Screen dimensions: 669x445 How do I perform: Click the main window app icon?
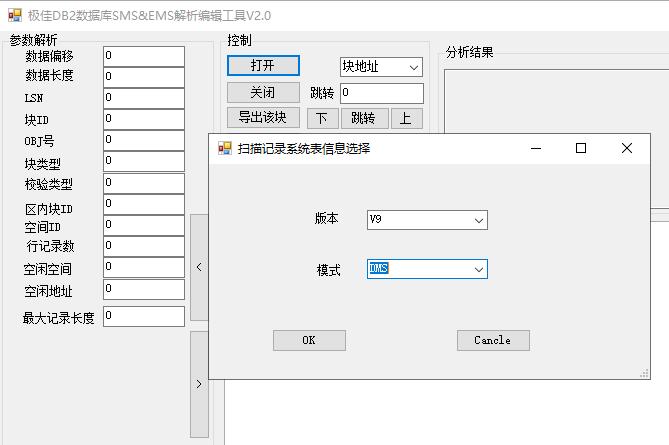point(15,15)
